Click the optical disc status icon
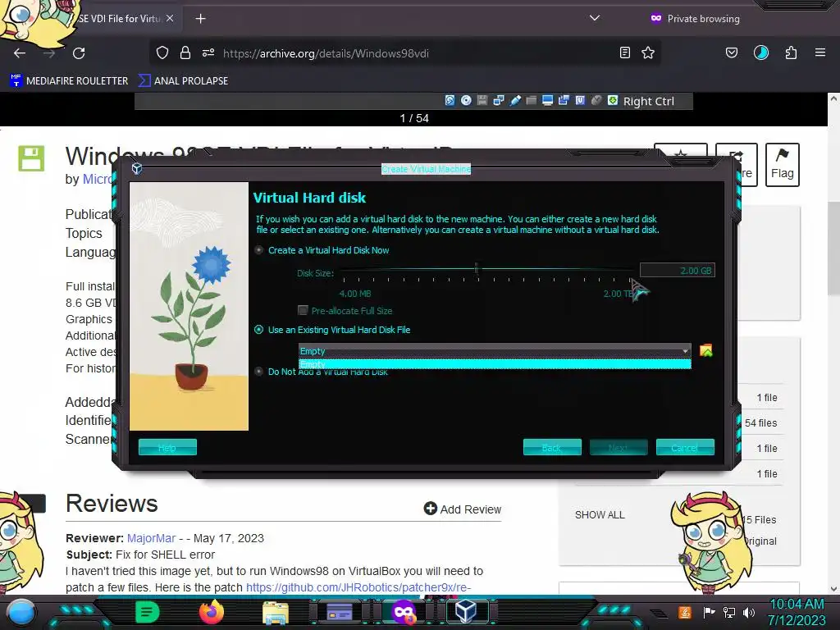The width and height of the screenshot is (840, 630). [466, 101]
